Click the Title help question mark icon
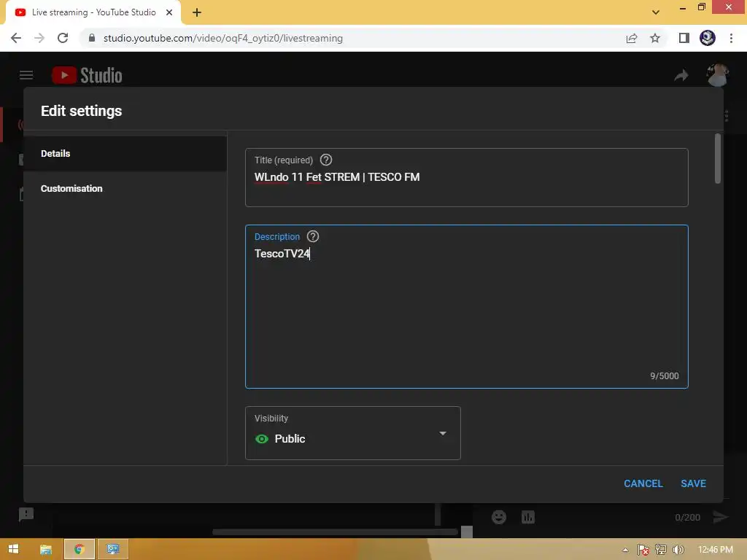 click(x=326, y=160)
